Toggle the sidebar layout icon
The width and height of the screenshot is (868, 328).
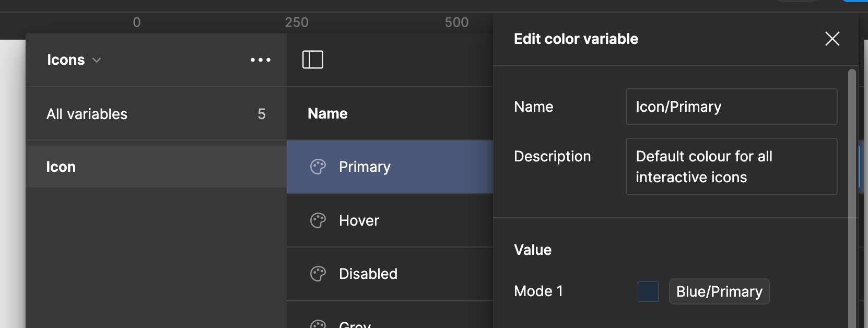click(312, 60)
